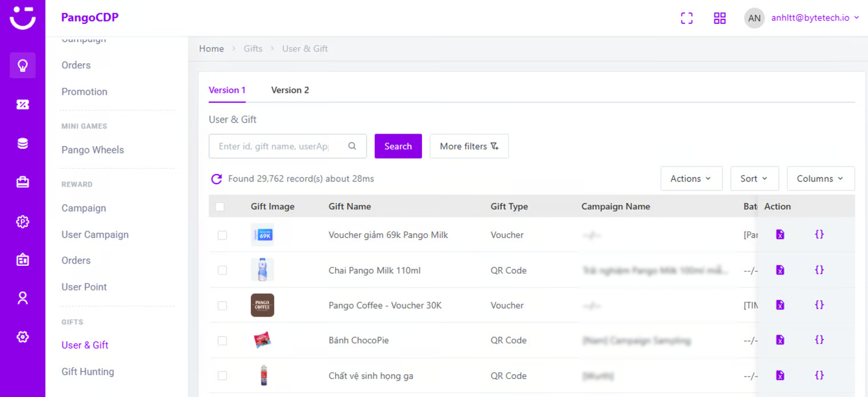Click the Pango Coffee - Voucher 30K name
The image size is (868, 397).
coord(385,305)
